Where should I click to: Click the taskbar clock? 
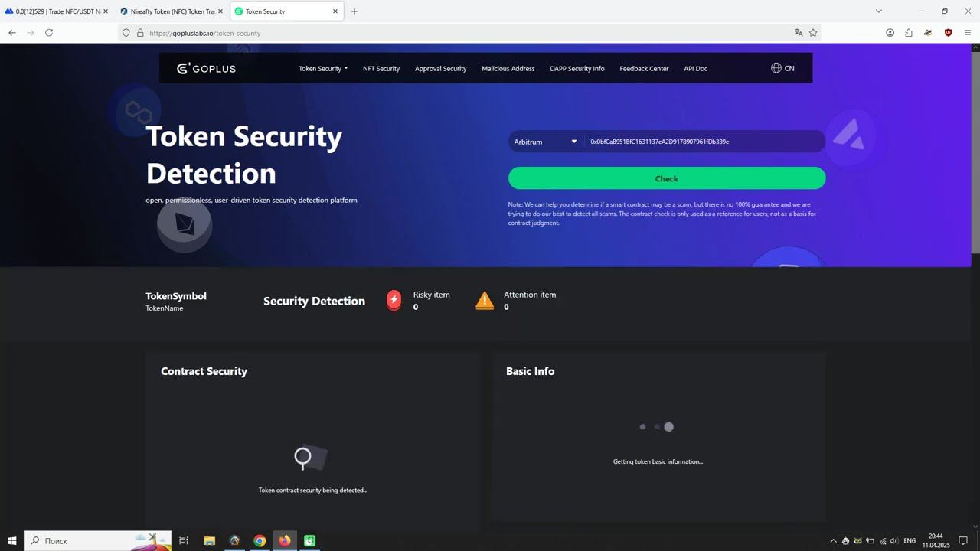pyautogui.click(x=936, y=541)
